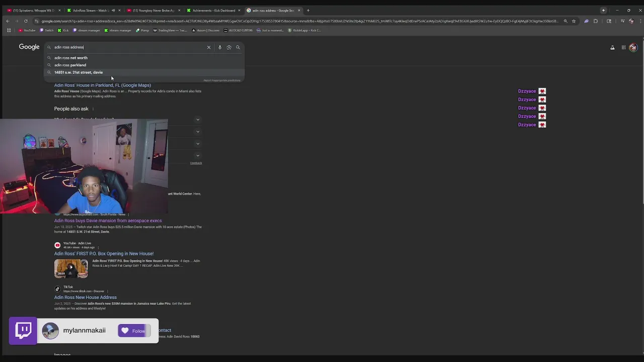The width and height of the screenshot is (644, 362).
Task: Open the zoom magnifier icon in address bar
Action: pos(566,21)
